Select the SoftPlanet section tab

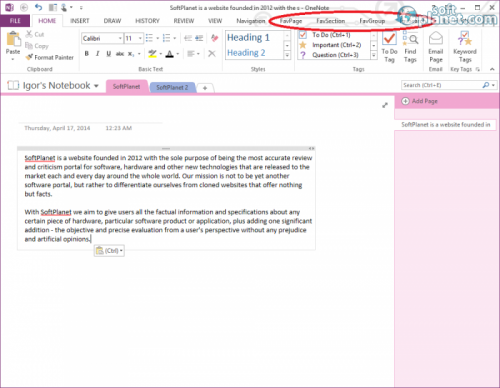point(126,87)
